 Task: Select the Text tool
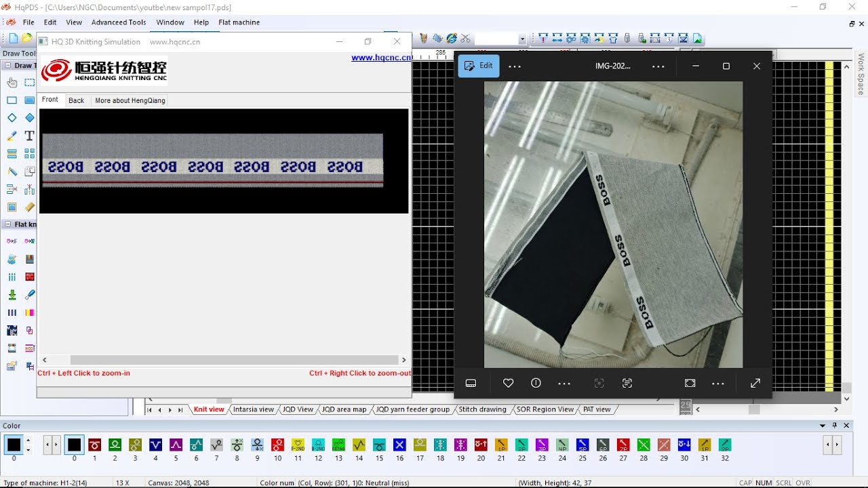click(x=30, y=136)
